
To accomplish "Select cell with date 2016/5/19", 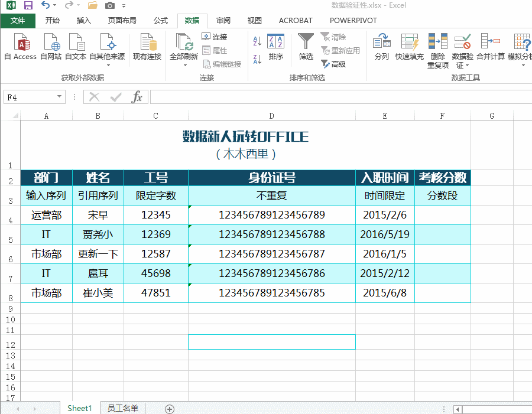I will [x=385, y=234].
